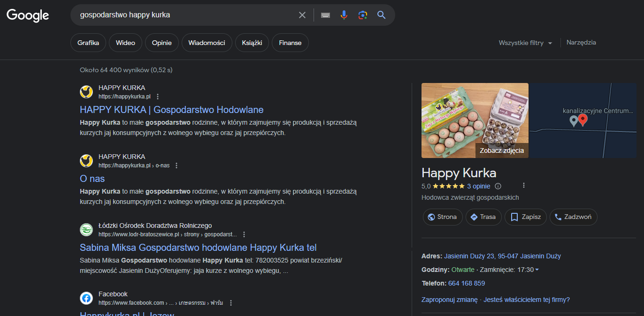
Task: Clear the search query with X
Action: coord(302,15)
